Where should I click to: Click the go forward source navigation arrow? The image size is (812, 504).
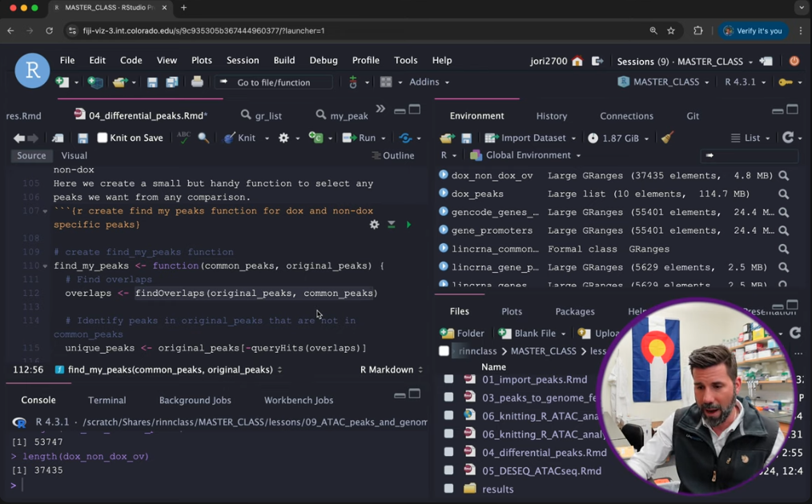33,138
